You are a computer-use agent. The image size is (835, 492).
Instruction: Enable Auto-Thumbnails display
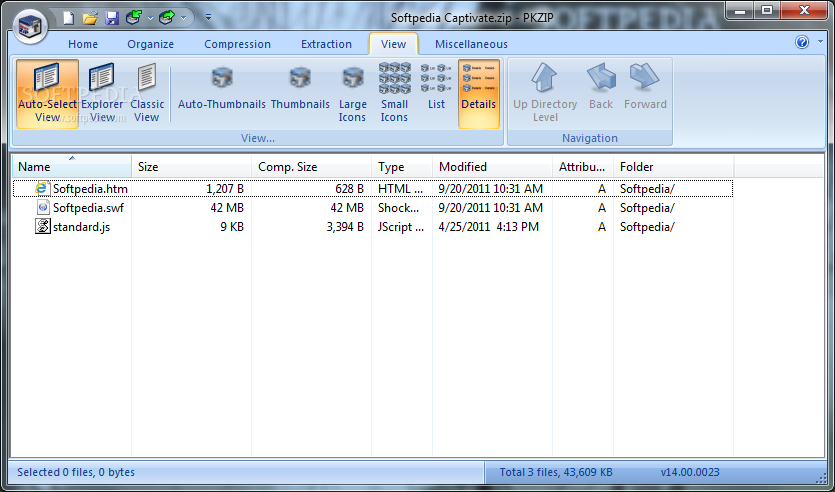point(222,88)
